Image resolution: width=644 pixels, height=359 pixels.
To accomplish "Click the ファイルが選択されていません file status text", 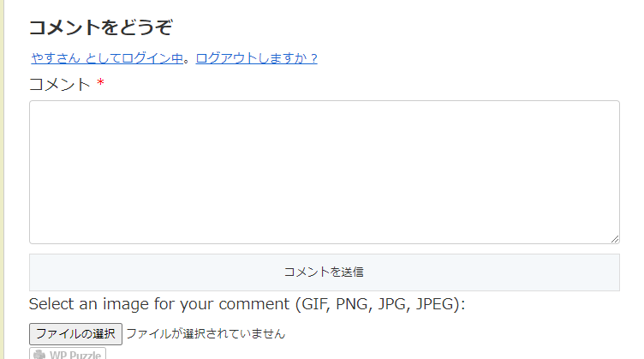I will tap(206, 333).
